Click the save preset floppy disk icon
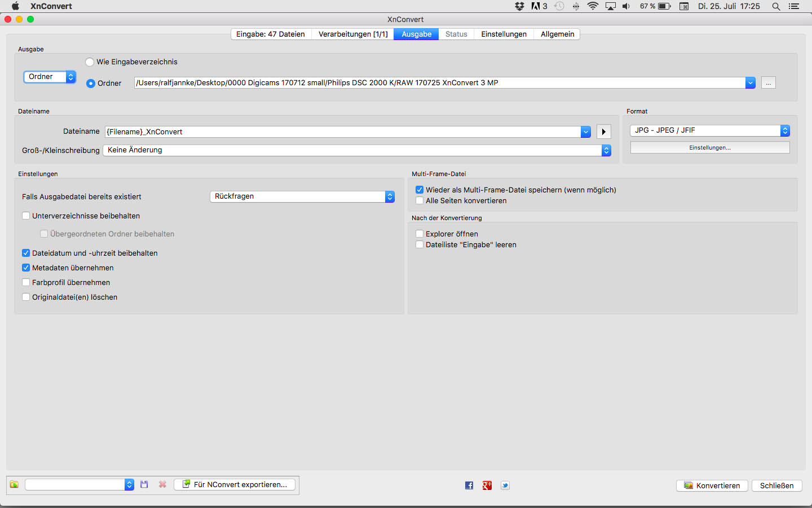 click(144, 485)
